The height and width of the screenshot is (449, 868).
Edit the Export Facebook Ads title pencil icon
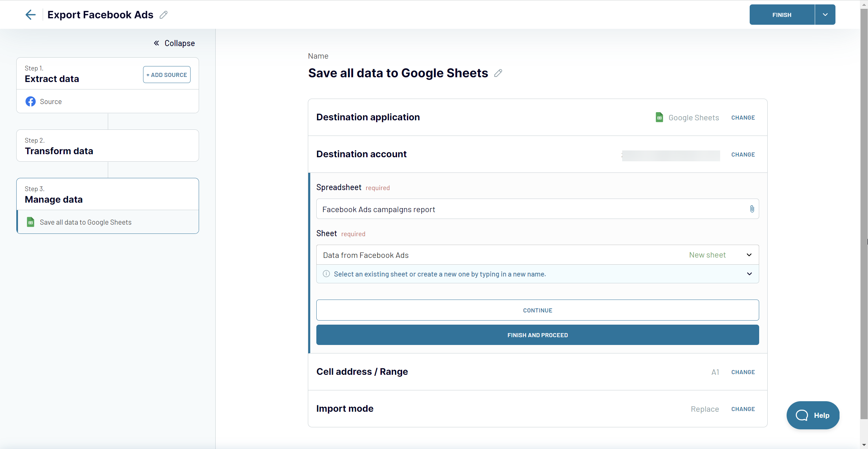tap(163, 15)
